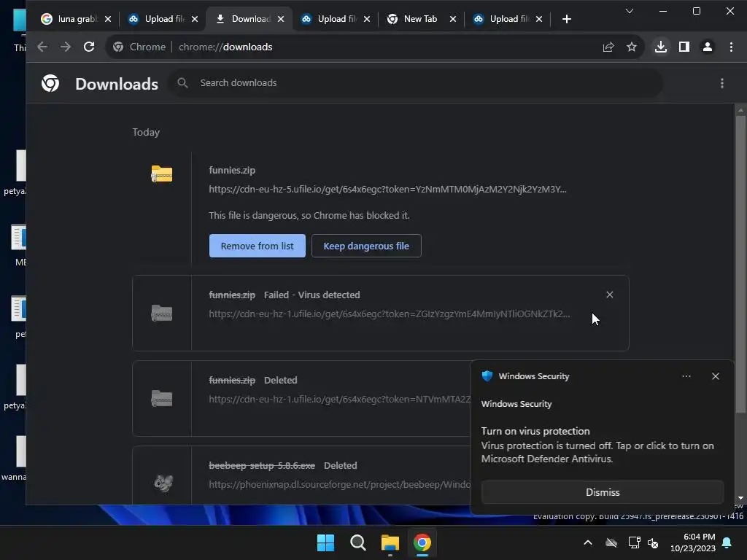Click the beebeep-setup file icon
The height and width of the screenshot is (560, 747).
163,483
